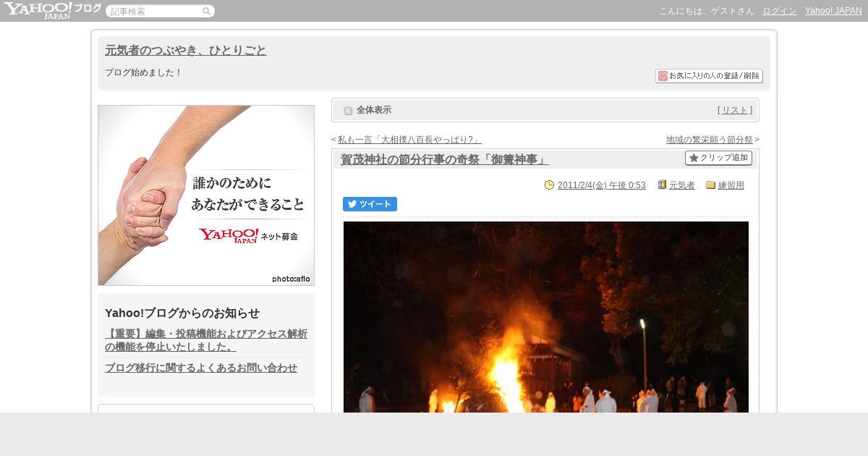Go to next post 地域の繁栄願う節分祭

coord(710,140)
